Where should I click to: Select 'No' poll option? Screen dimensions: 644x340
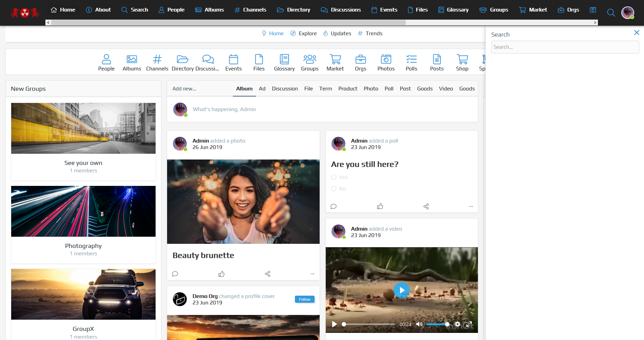coord(334,189)
